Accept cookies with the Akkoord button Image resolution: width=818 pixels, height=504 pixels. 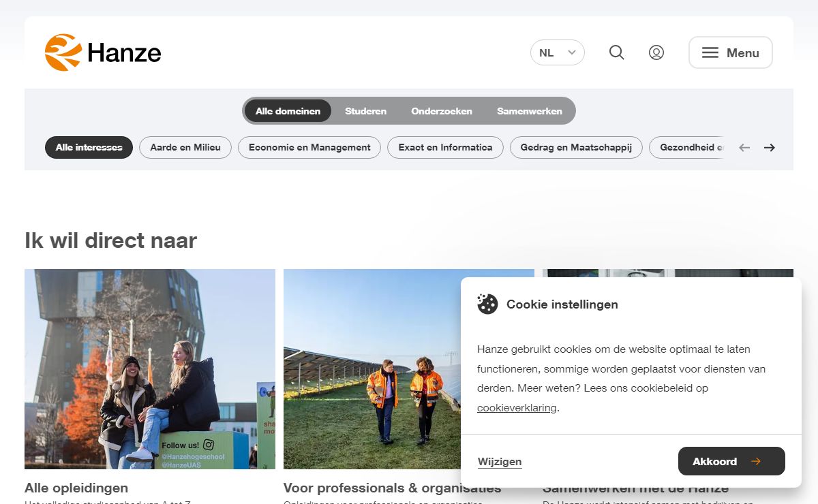(x=731, y=461)
